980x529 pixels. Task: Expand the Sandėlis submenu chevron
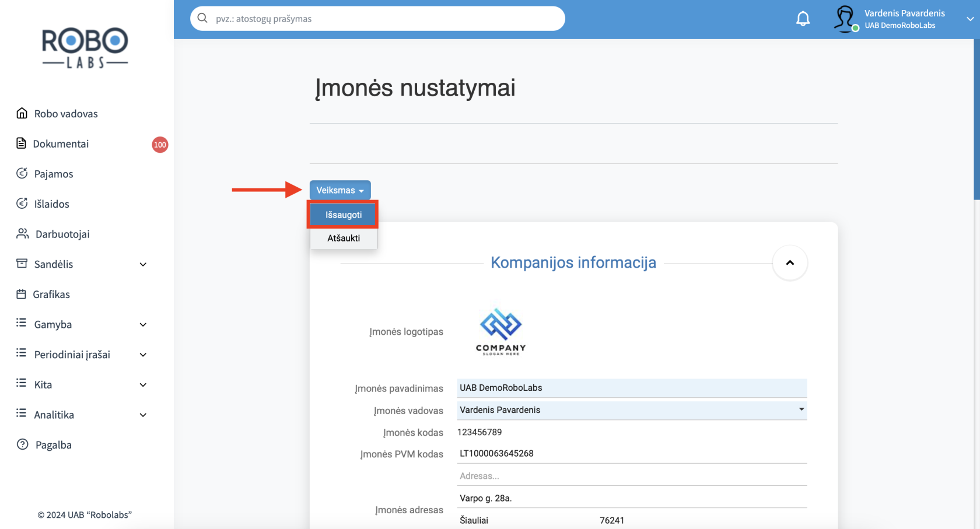click(143, 264)
